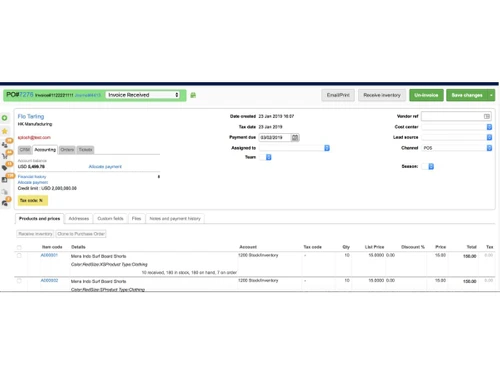The height and width of the screenshot is (375, 500).
Task: Click Allocate payment link beside account balance
Action: pyautogui.click(x=105, y=167)
